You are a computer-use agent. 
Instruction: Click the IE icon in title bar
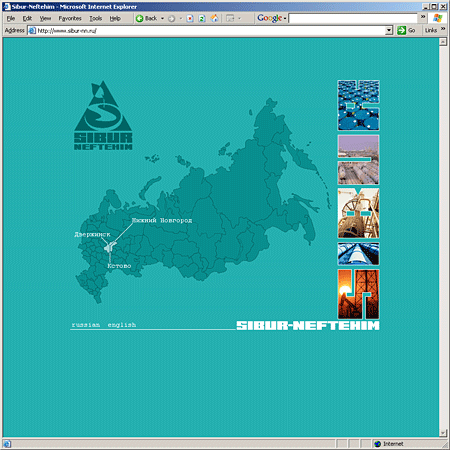[x=7, y=7]
